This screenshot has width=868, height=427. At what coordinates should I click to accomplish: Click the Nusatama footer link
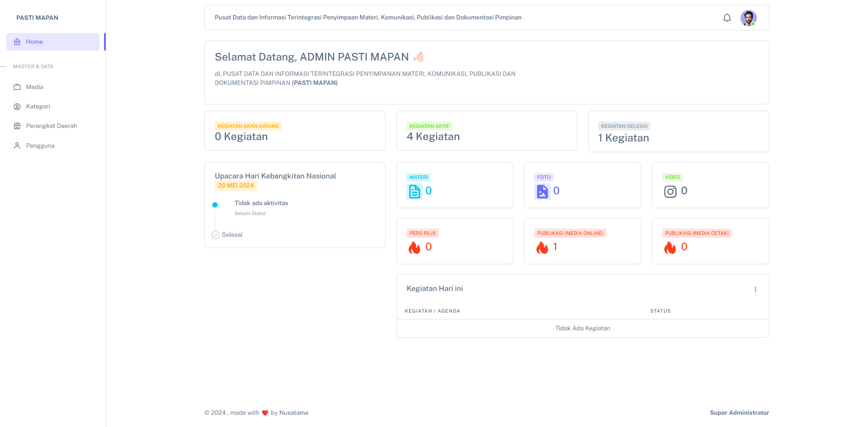coord(294,413)
